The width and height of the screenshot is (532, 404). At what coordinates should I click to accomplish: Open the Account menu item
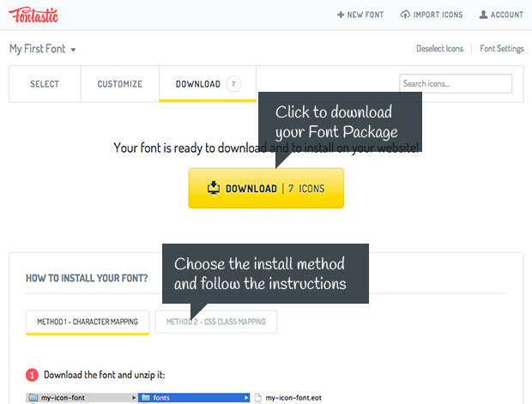[x=501, y=15]
